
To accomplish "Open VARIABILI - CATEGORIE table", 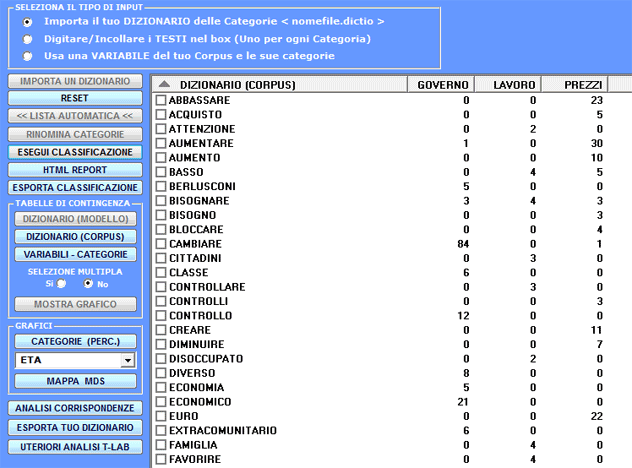I will pos(75,254).
